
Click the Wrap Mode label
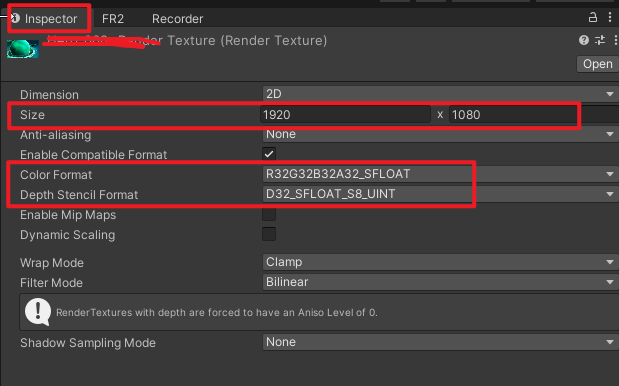(52, 263)
